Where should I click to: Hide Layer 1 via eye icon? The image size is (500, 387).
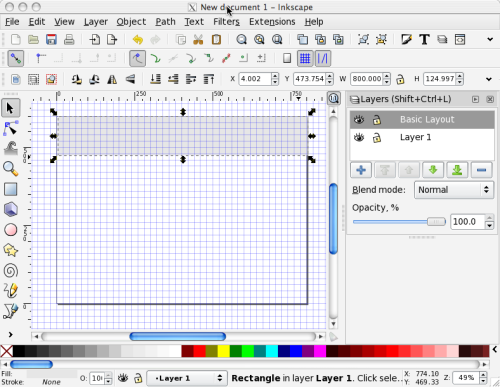tap(359, 137)
